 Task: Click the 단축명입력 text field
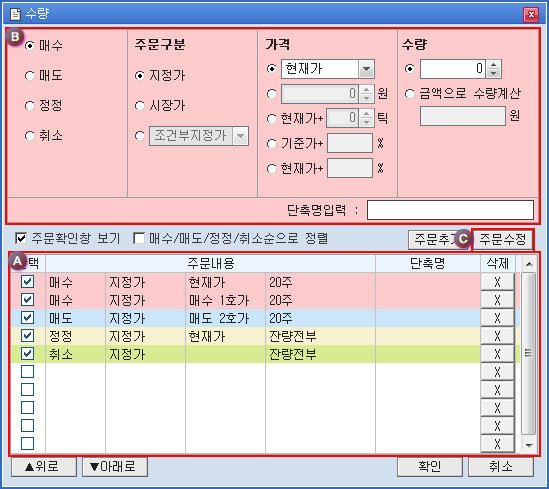pos(450,210)
